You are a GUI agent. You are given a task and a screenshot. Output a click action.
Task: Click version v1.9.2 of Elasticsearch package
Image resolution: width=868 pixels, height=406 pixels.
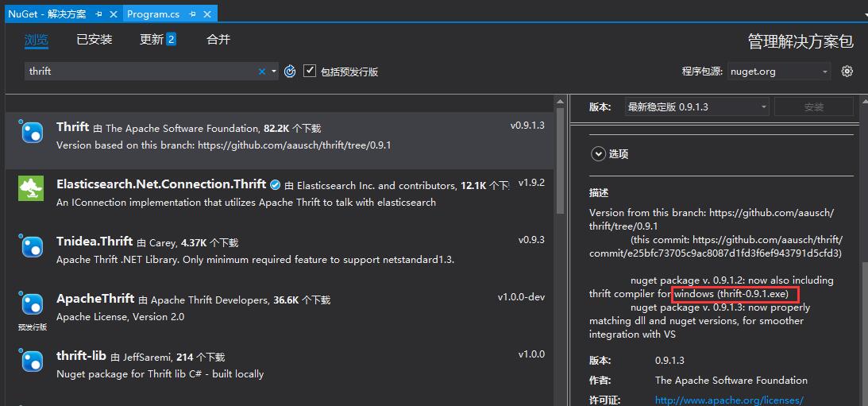tap(531, 182)
